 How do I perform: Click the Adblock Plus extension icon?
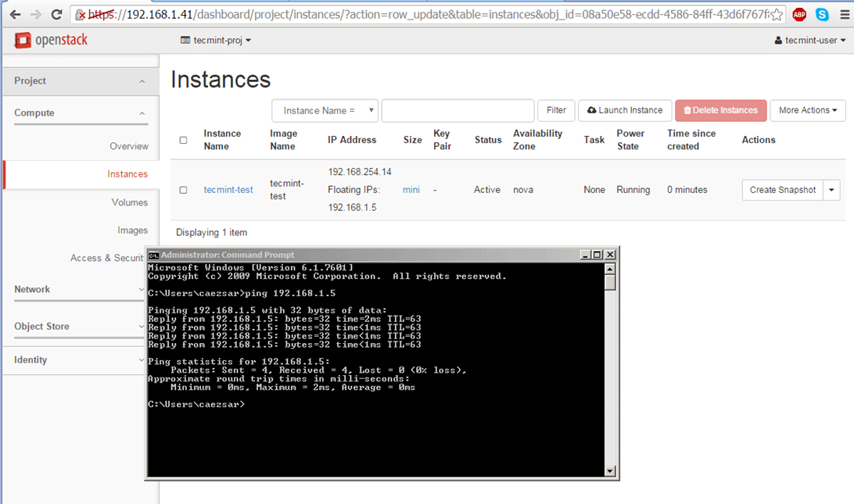798,14
